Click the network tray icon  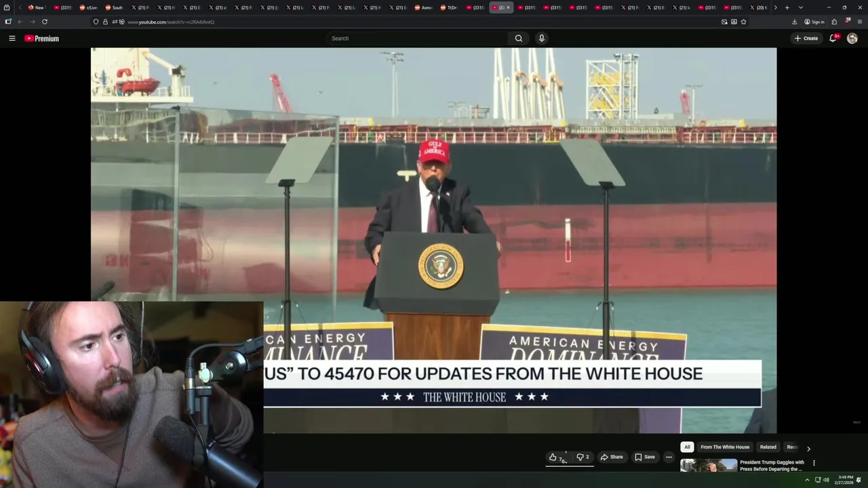(x=816, y=480)
